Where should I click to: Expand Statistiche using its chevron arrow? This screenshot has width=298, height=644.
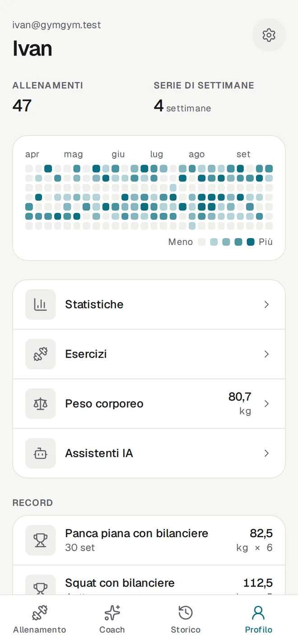pyautogui.click(x=266, y=304)
